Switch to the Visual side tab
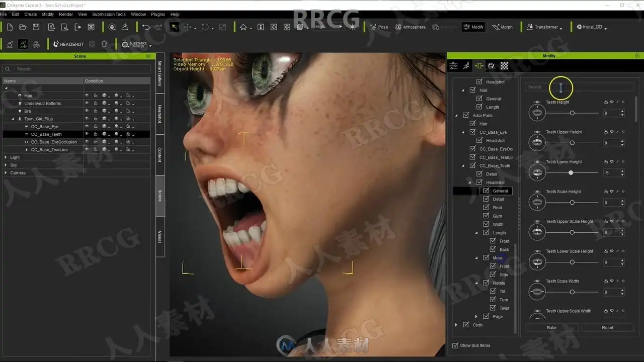 [160, 237]
